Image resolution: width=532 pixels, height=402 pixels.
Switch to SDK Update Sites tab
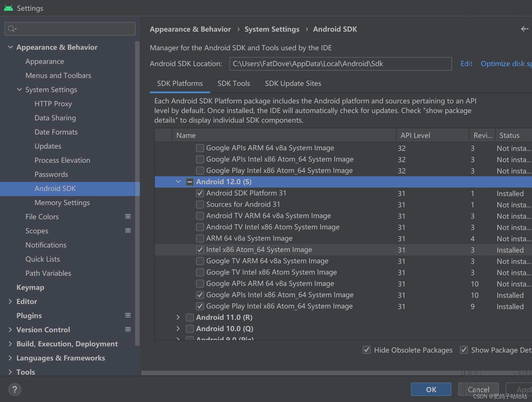[293, 84]
